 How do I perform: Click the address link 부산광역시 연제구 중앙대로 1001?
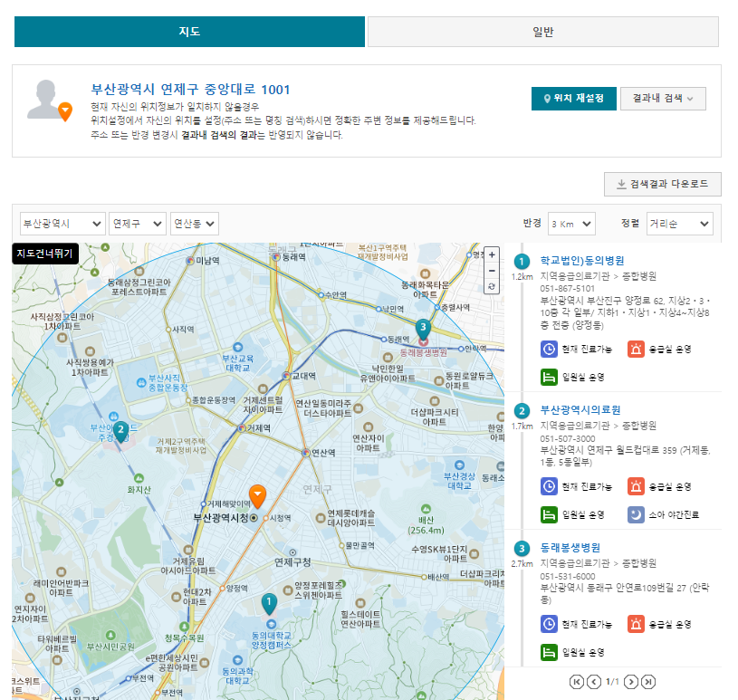(190, 90)
